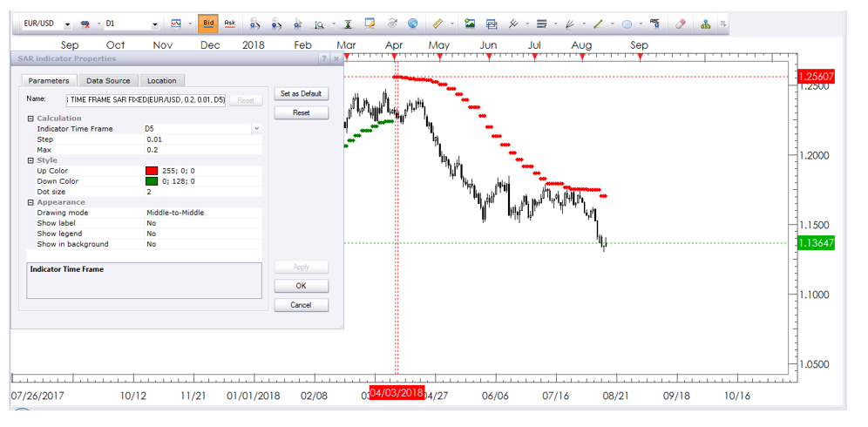Image resolution: width=868 pixels, height=427 pixels.
Task: Click the first zoom magnifier icon
Action: [x=255, y=24]
